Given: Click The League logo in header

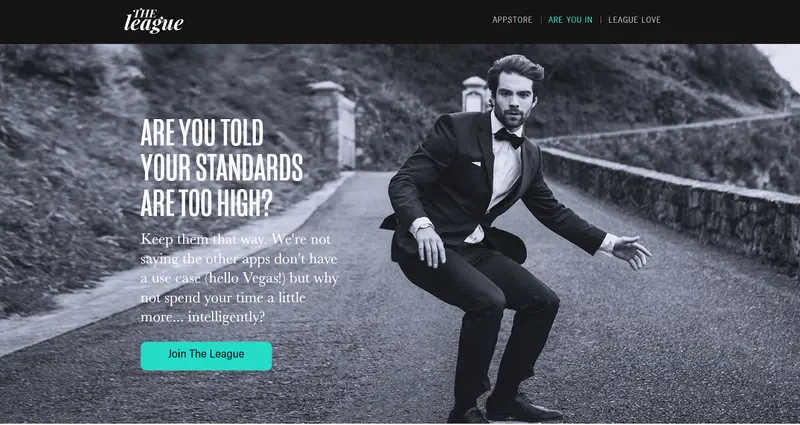Looking at the screenshot, I should 154,21.
